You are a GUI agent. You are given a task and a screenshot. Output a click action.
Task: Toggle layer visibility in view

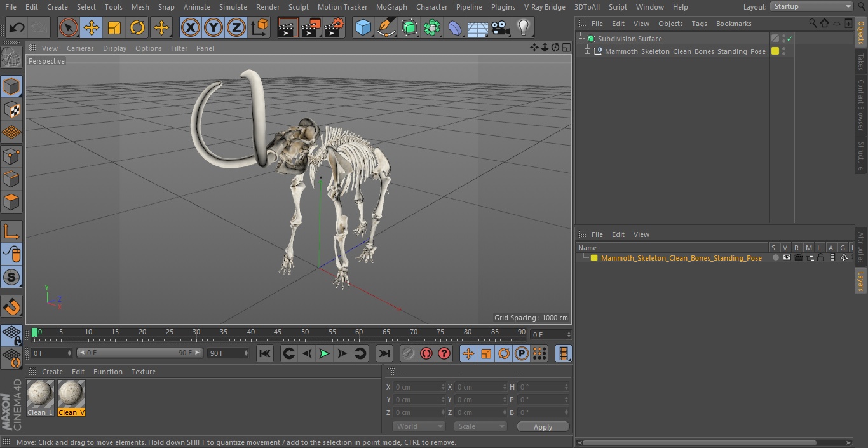(787, 257)
